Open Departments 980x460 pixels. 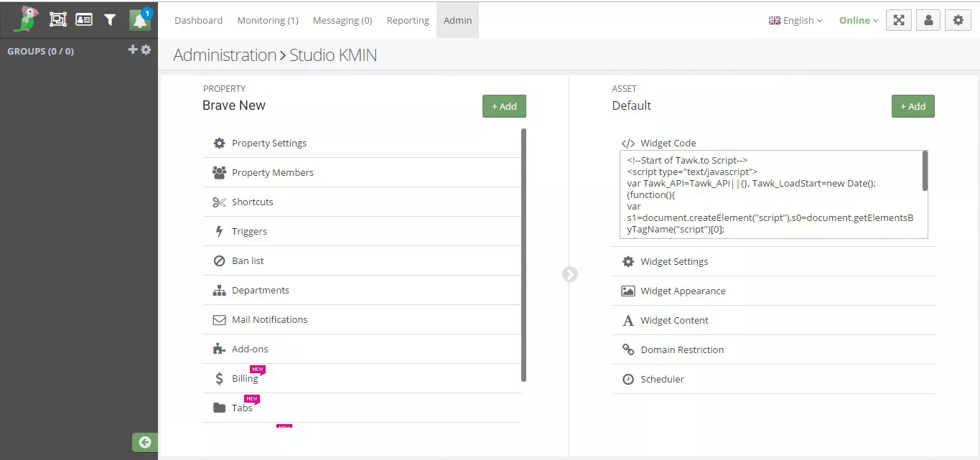(362, 290)
